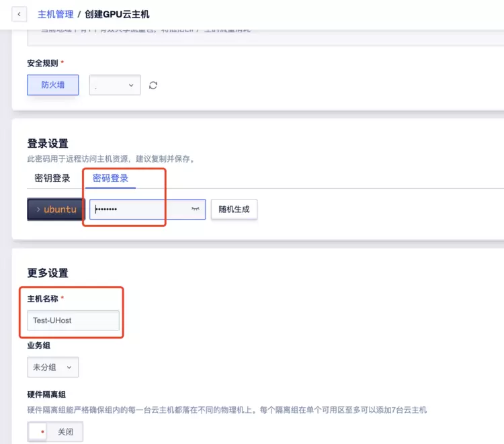Viewport: 504px width, 444px height.
Task: Select the 防火墙 security rule button
Action: point(53,85)
